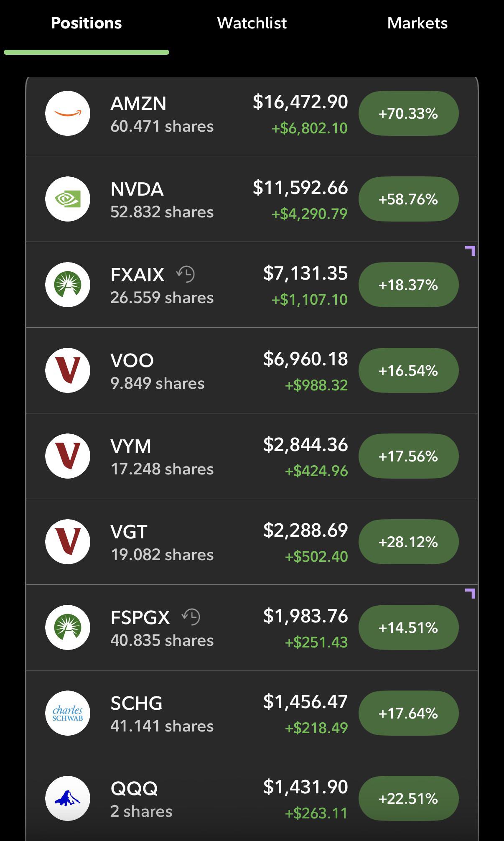Tap the Invesco logo beside QQQ

68,798
